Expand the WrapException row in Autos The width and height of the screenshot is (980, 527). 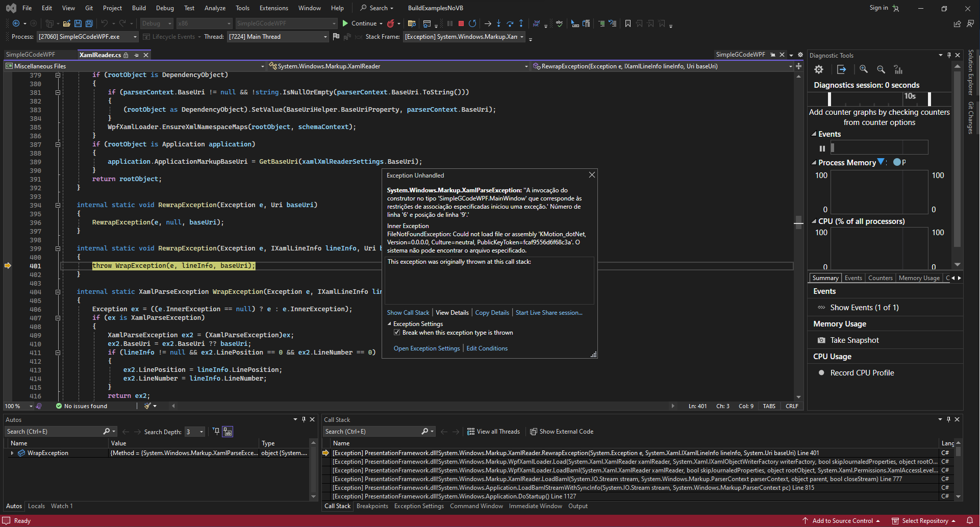tap(12, 453)
